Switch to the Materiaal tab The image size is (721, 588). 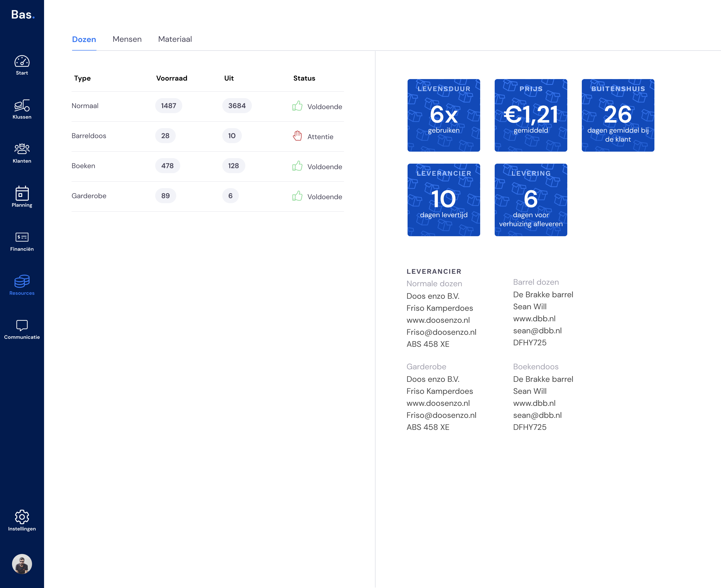click(x=175, y=39)
